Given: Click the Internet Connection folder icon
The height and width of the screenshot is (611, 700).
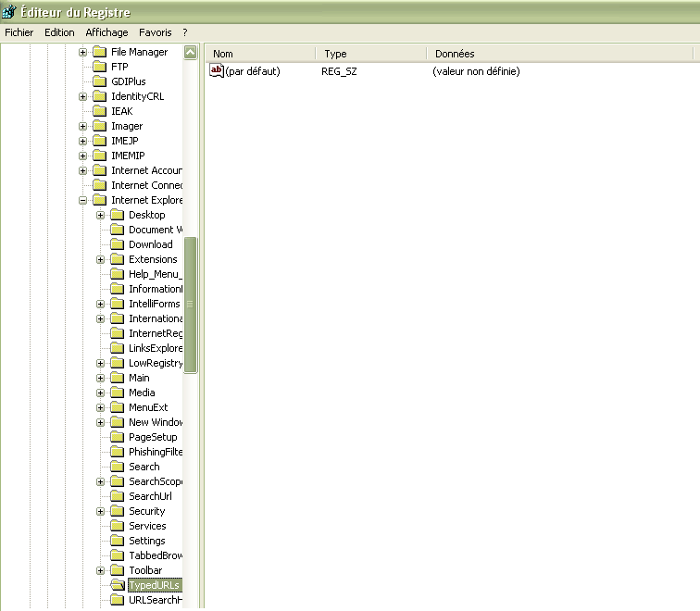Looking at the screenshot, I should [x=100, y=185].
